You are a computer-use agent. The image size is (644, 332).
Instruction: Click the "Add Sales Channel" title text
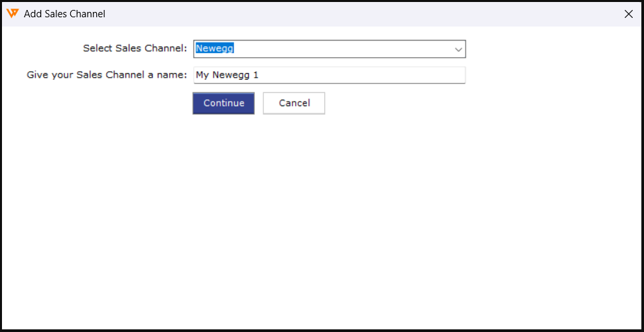tap(64, 14)
